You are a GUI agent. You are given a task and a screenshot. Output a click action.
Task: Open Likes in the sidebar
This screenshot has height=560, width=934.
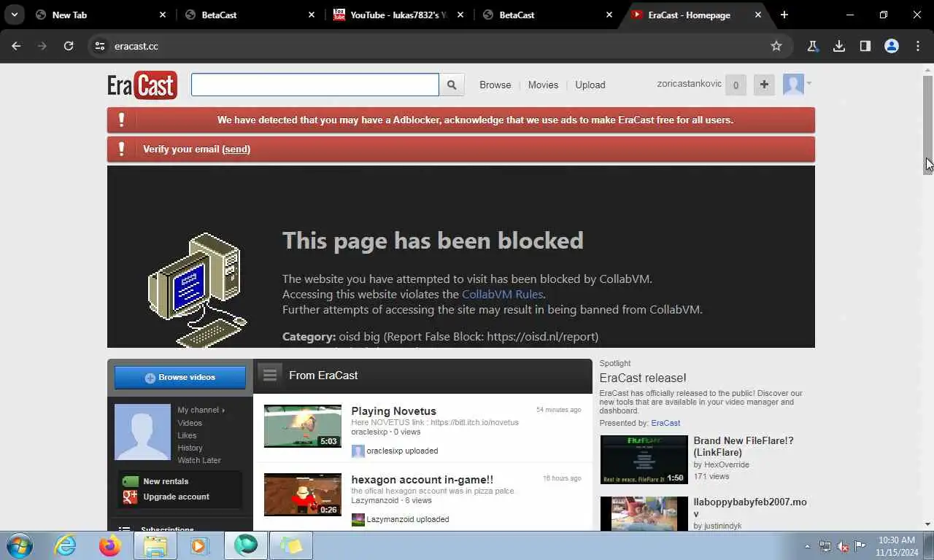(x=187, y=435)
